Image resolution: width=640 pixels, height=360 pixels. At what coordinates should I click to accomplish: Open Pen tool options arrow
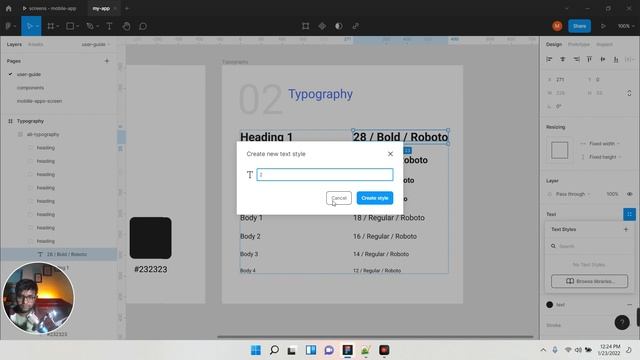pyautogui.click(x=97, y=26)
